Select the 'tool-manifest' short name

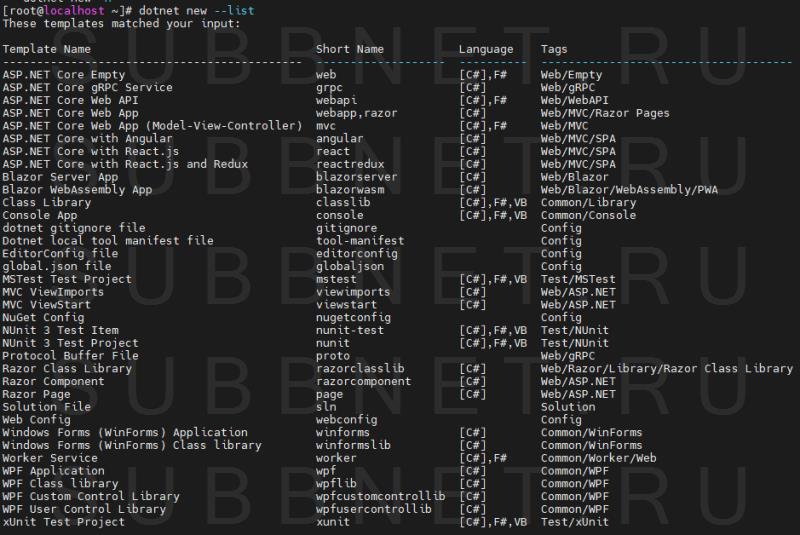(x=360, y=241)
